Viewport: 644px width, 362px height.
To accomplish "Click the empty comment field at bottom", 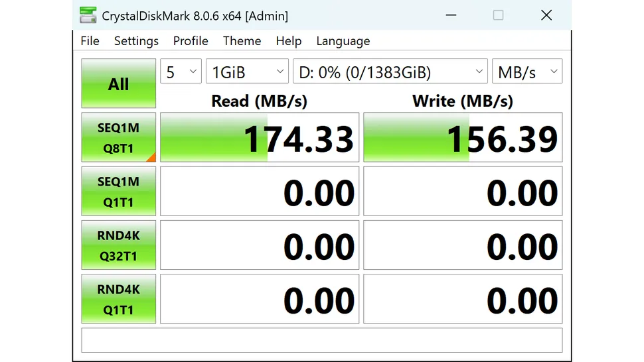I will (x=321, y=340).
